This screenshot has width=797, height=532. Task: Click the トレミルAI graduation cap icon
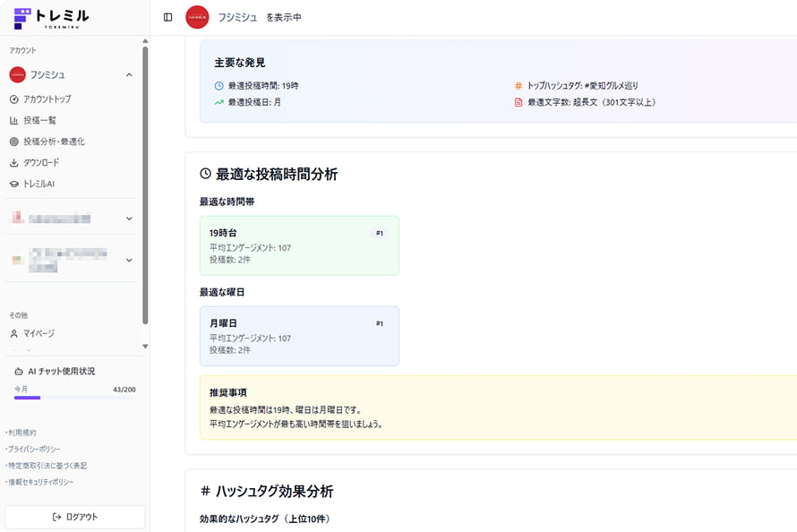[14, 184]
